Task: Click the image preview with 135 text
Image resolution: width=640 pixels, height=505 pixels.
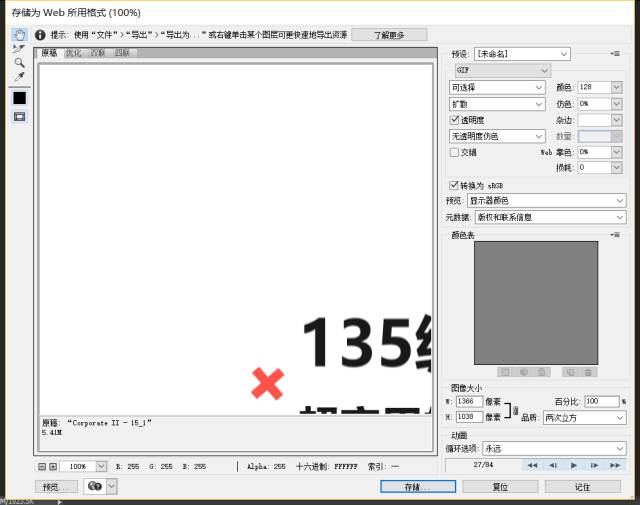Action: pyautogui.click(x=236, y=239)
